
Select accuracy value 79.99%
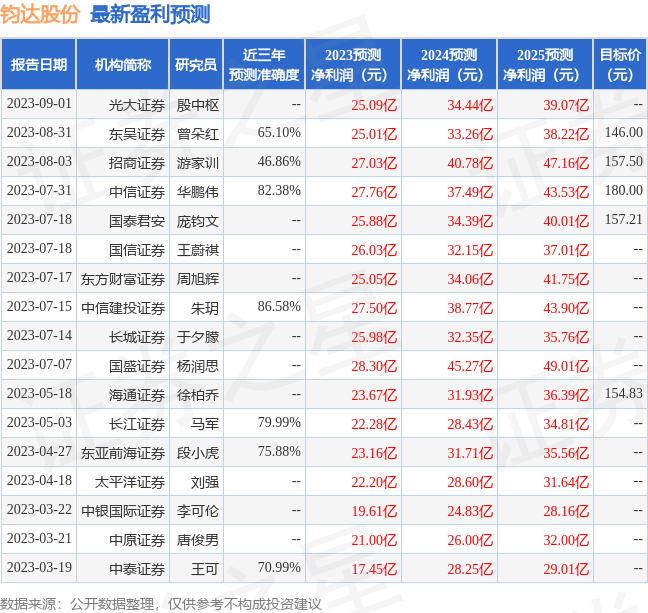pos(279,422)
